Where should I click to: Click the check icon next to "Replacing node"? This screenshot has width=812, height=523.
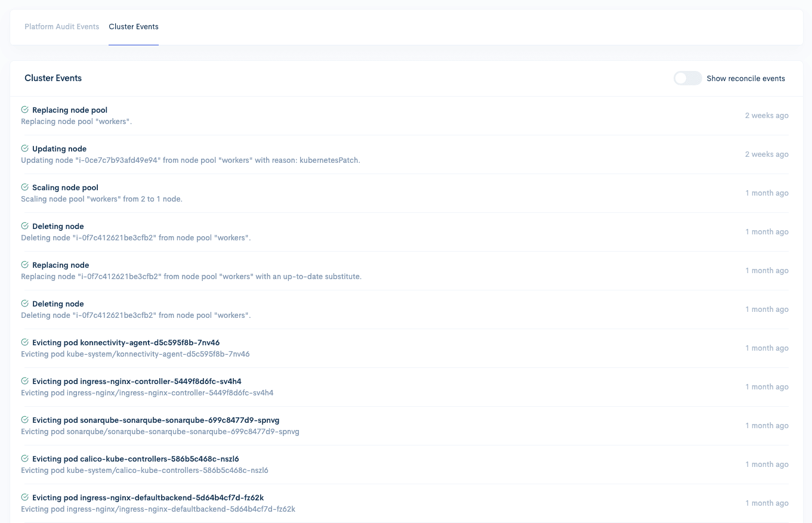pos(24,265)
